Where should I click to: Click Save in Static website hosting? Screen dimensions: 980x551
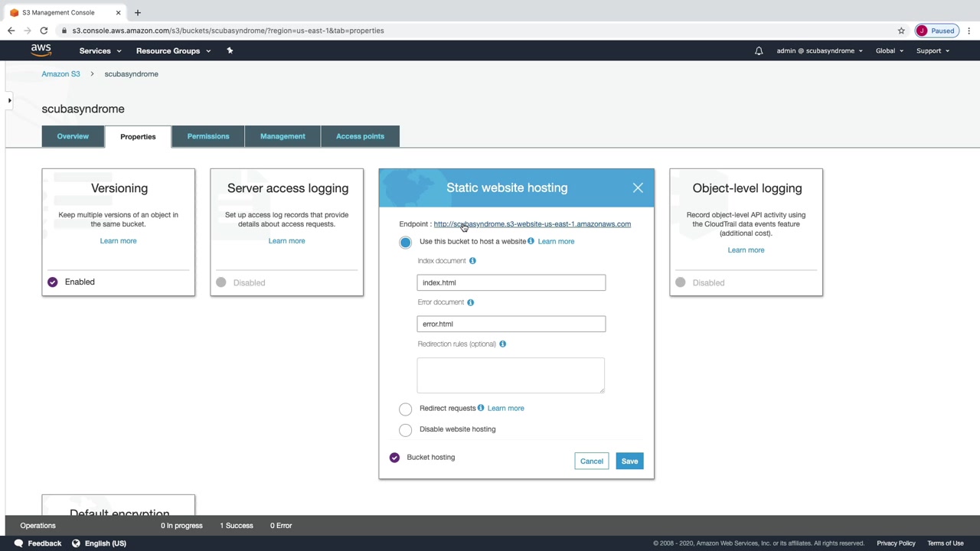point(629,461)
